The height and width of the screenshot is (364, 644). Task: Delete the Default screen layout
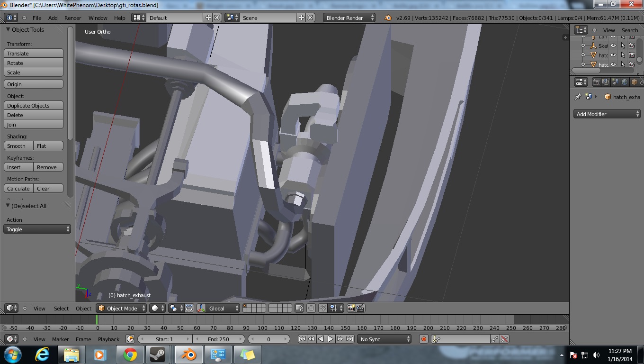click(x=217, y=18)
